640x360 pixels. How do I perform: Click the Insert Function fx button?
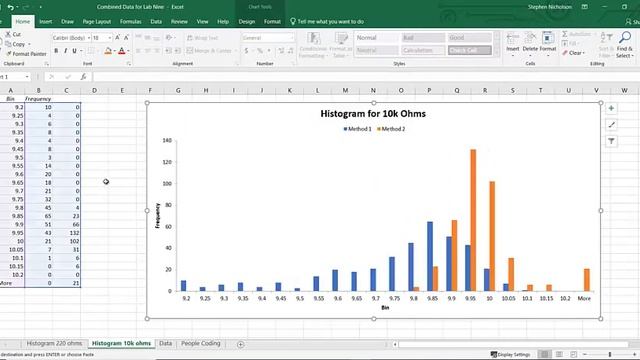83,77
